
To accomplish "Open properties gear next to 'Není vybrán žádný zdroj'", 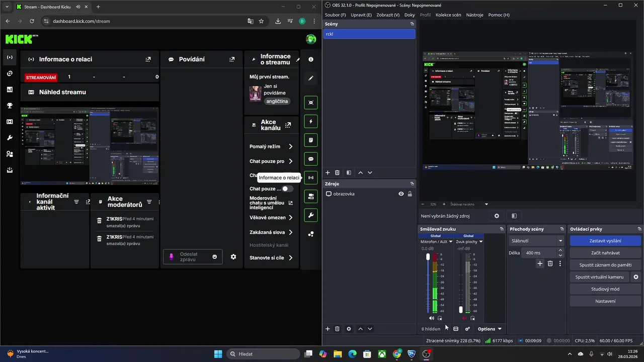I will 497,216.
